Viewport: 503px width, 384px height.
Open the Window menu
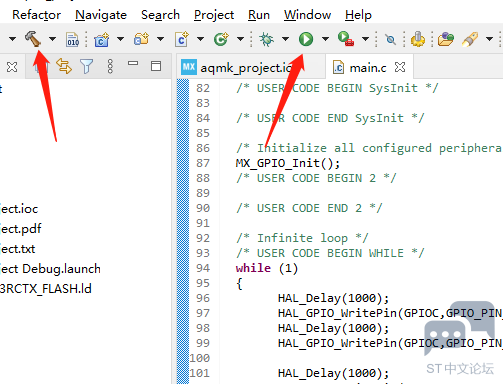pos(307,15)
